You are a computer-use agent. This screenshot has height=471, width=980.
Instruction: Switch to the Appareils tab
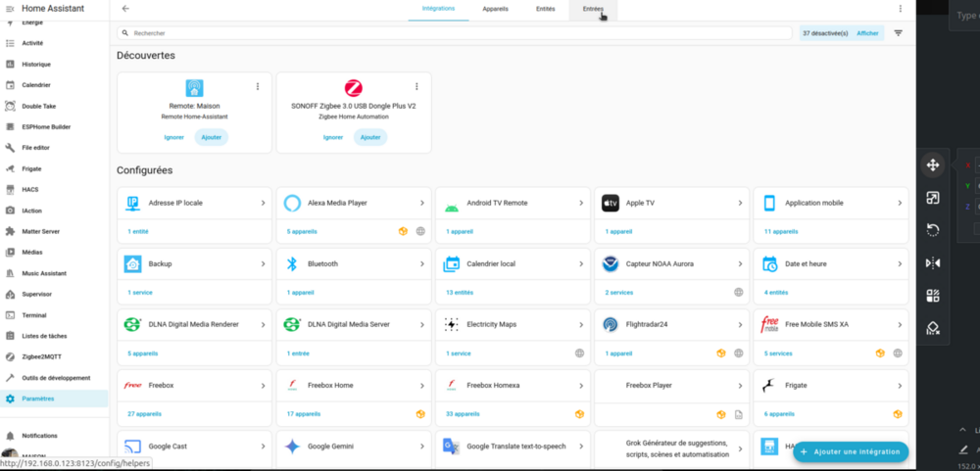pos(495,9)
